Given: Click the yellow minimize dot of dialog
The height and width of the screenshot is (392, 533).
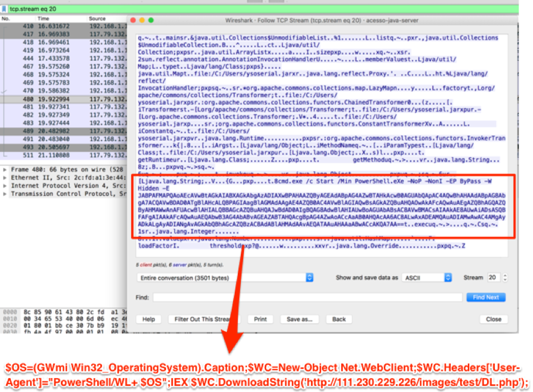Looking at the screenshot, I should [x=142, y=21].
